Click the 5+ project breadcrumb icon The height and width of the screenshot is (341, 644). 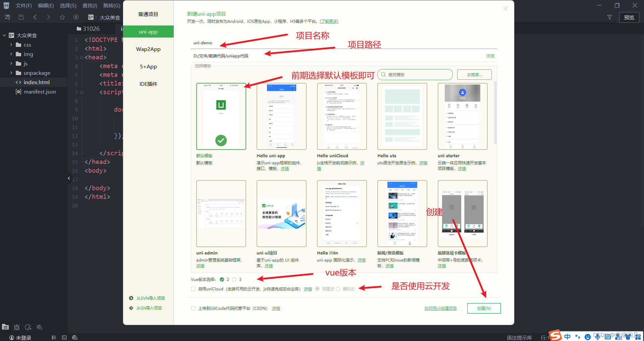click(91, 17)
